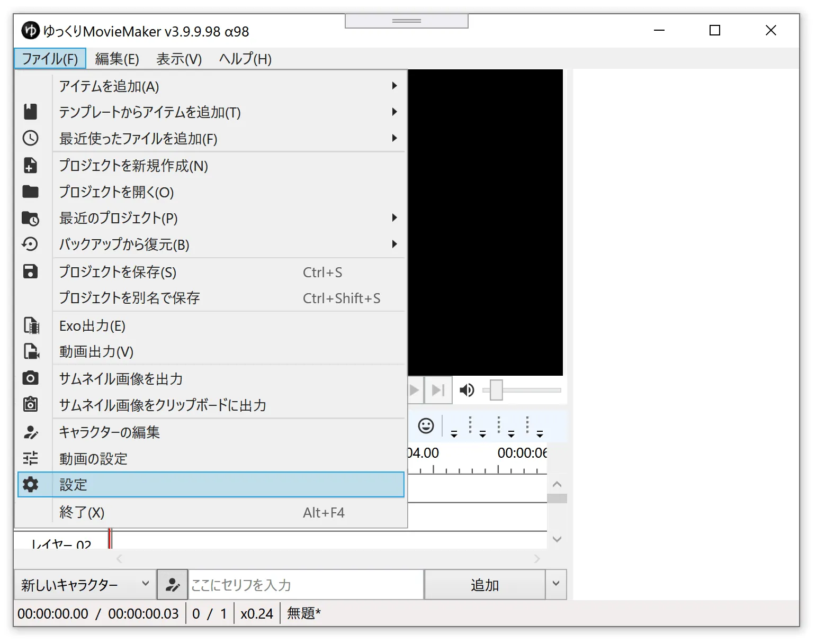The height and width of the screenshot is (644, 816).
Task: Click in the ここにセリフを入力 text field
Action: tap(306, 585)
